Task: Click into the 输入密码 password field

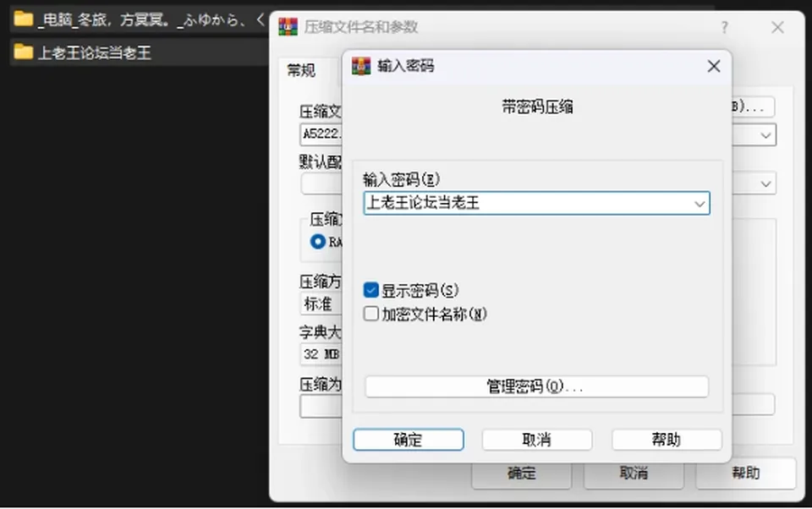Action: (x=536, y=203)
